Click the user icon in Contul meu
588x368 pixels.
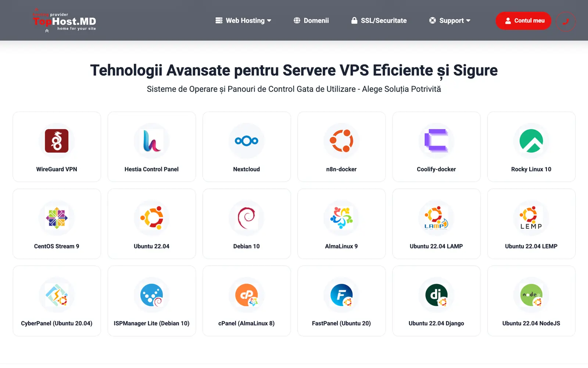coord(508,21)
